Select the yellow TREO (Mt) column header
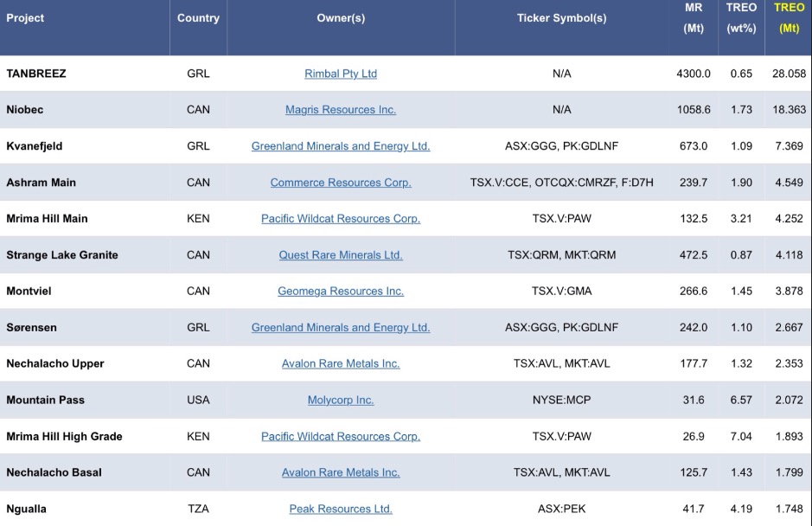 tap(789, 18)
